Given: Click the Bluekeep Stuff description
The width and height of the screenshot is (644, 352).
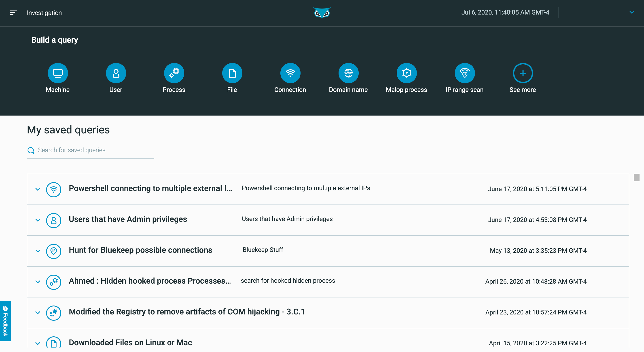Looking at the screenshot, I should 263,250.
